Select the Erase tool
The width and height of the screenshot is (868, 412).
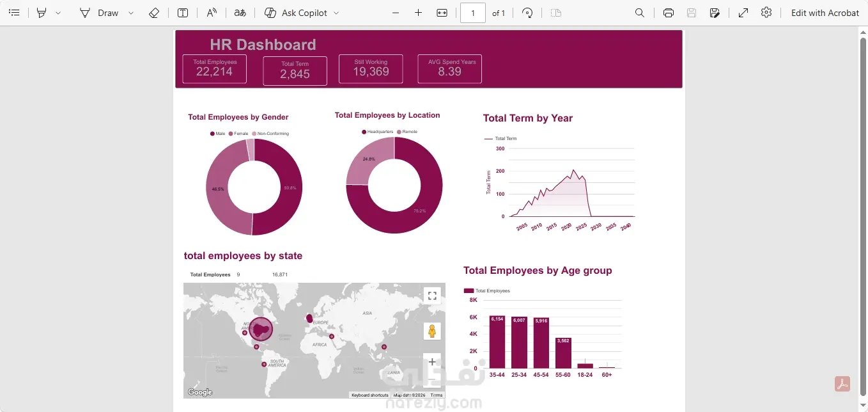[153, 13]
